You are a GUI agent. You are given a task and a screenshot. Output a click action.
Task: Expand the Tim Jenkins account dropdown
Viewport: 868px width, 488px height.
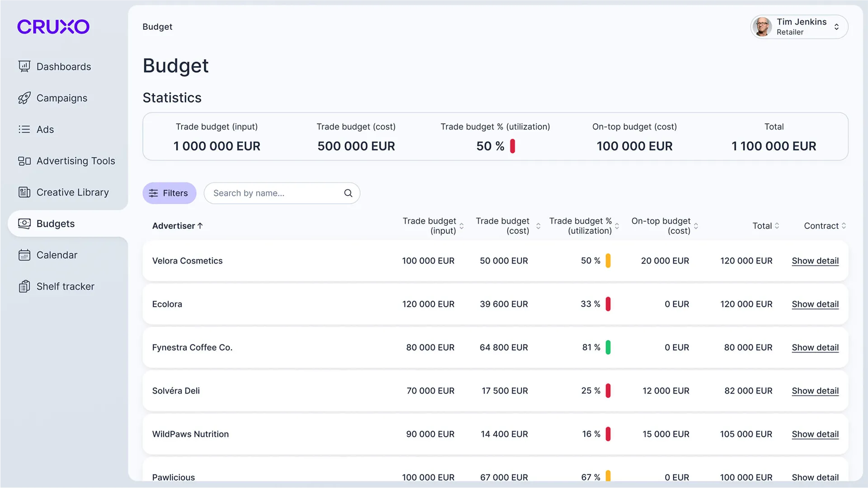point(836,27)
